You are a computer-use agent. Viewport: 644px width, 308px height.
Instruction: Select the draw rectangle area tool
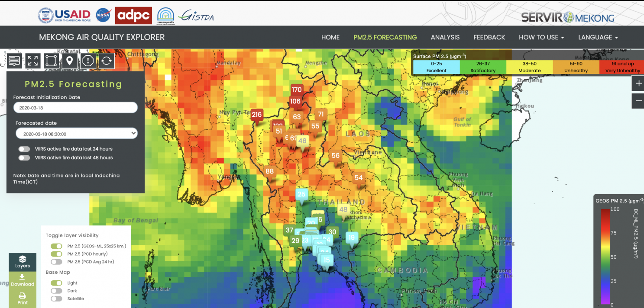(x=51, y=61)
